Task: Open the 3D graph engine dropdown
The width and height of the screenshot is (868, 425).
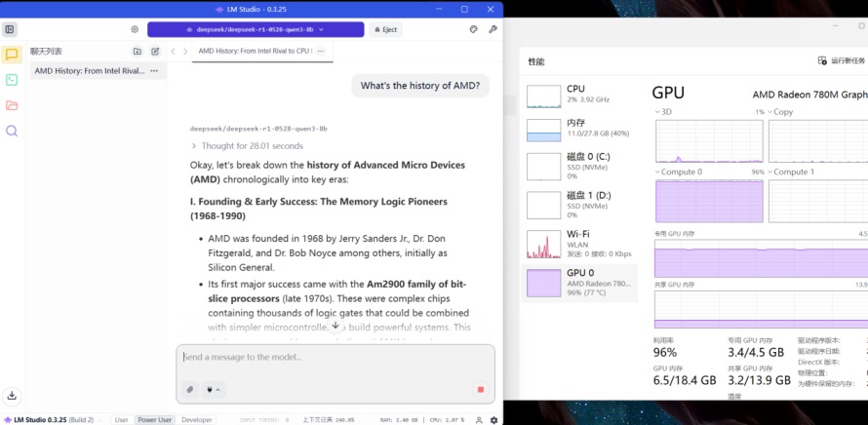Action: coord(666,112)
